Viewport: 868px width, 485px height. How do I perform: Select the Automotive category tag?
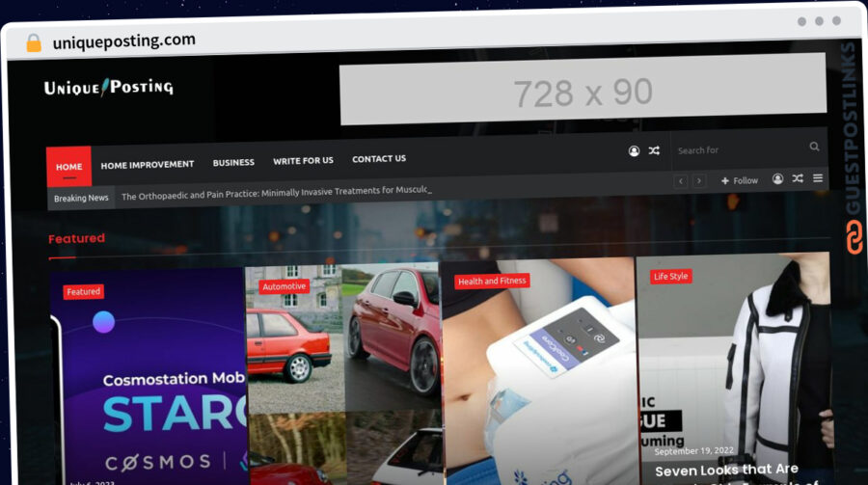click(284, 286)
